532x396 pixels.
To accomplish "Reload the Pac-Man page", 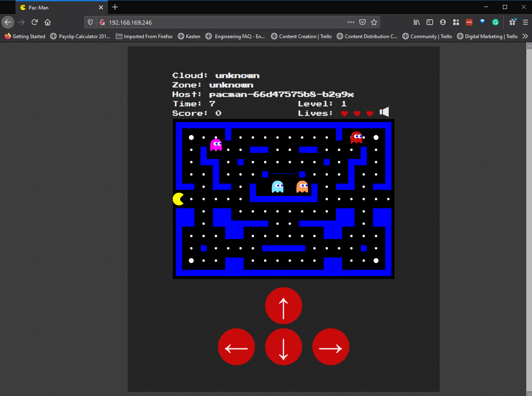I will click(x=34, y=22).
